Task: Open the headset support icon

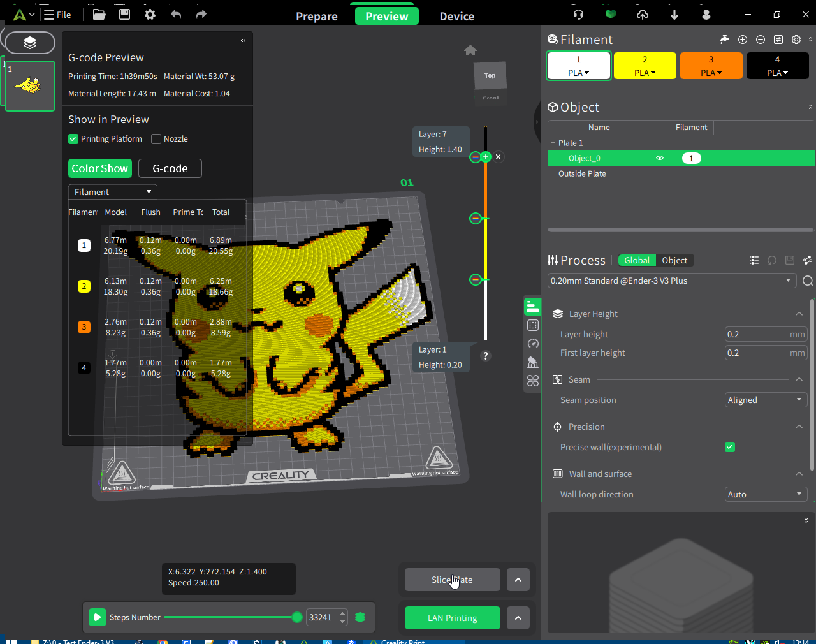Action: (x=578, y=14)
